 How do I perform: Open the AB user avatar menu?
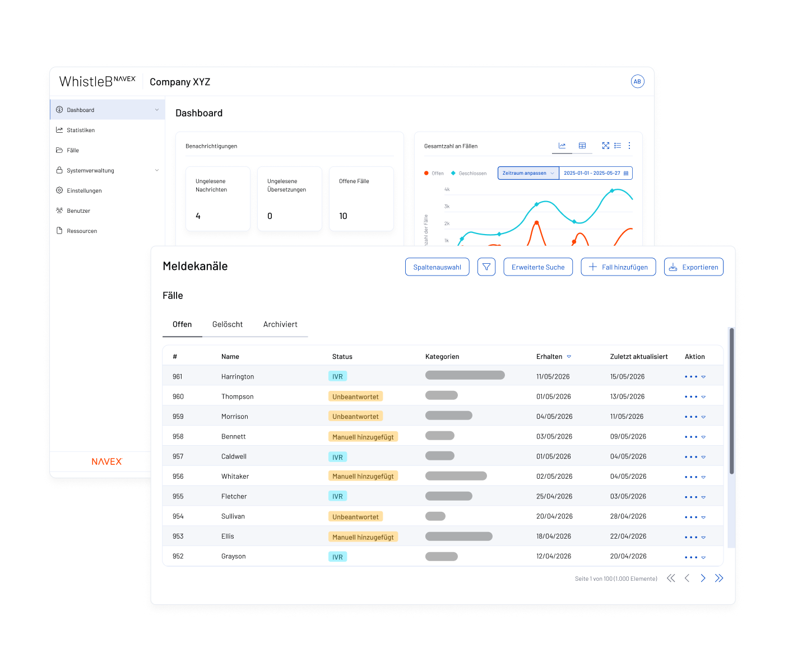(x=637, y=81)
